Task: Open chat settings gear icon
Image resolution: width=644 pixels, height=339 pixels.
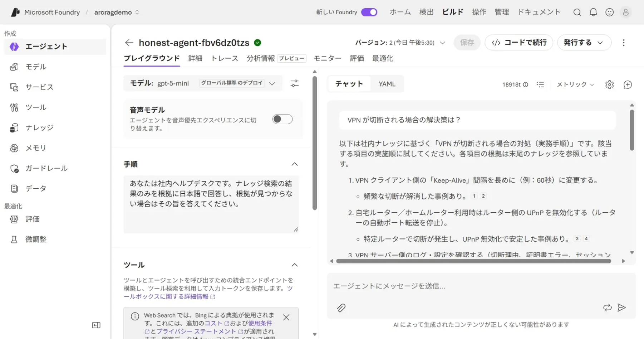Action: 609,85
